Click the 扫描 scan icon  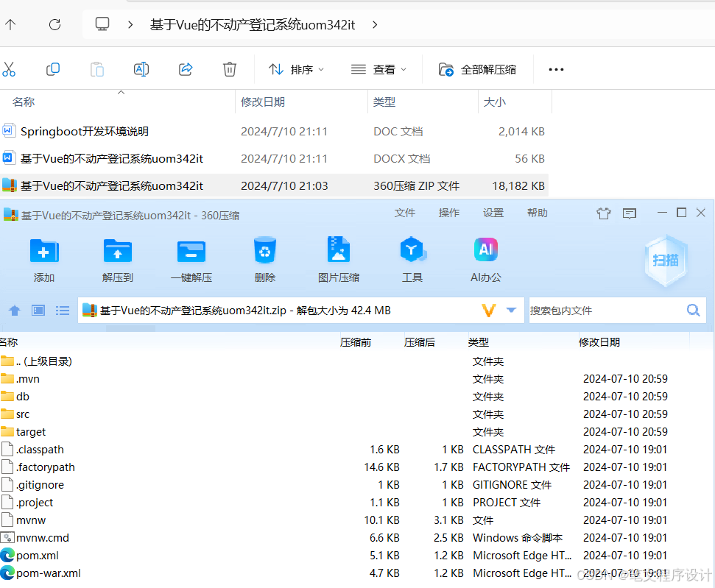pyautogui.click(x=665, y=259)
